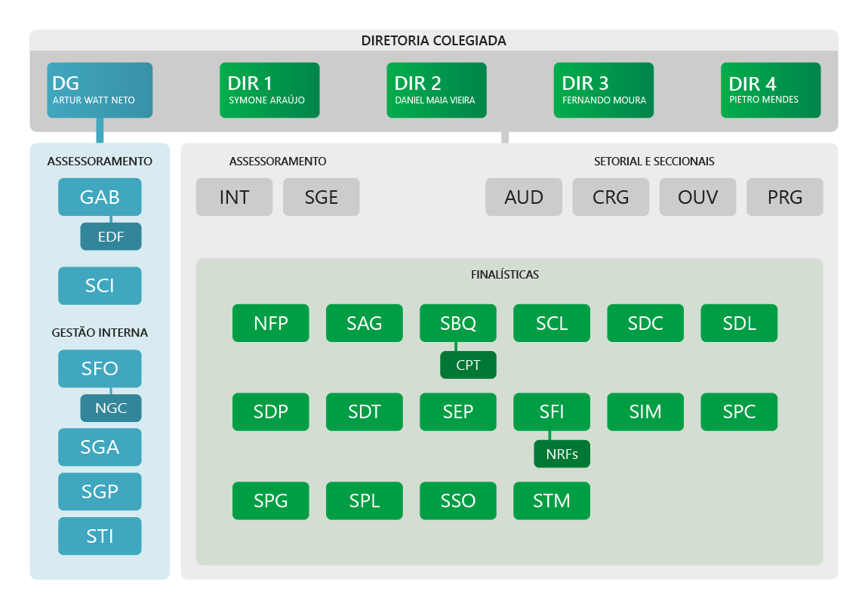
Task: Select the STM finalística box
Action: coord(552,501)
